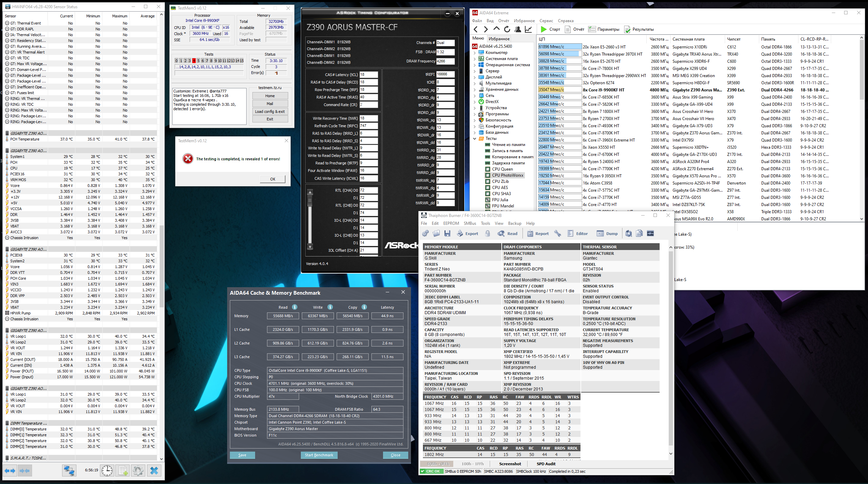Collapse the Тесты tree node
Viewport: 868px width, 484px height.
click(x=474, y=139)
